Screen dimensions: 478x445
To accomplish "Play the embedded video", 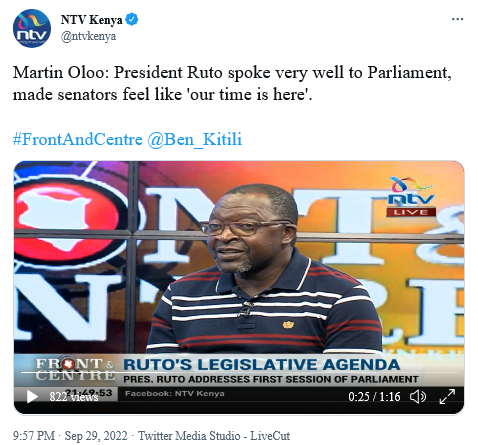I will [x=32, y=397].
